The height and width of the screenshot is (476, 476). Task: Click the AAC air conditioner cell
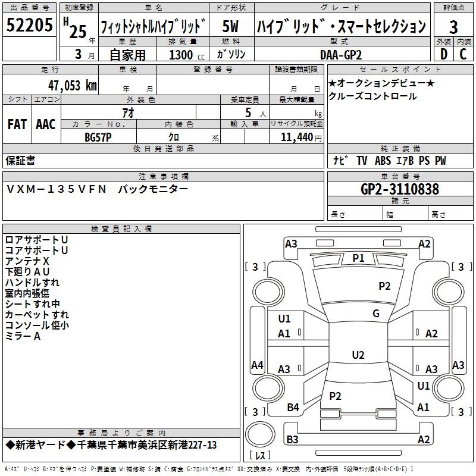pyautogui.click(x=46, y=124)
